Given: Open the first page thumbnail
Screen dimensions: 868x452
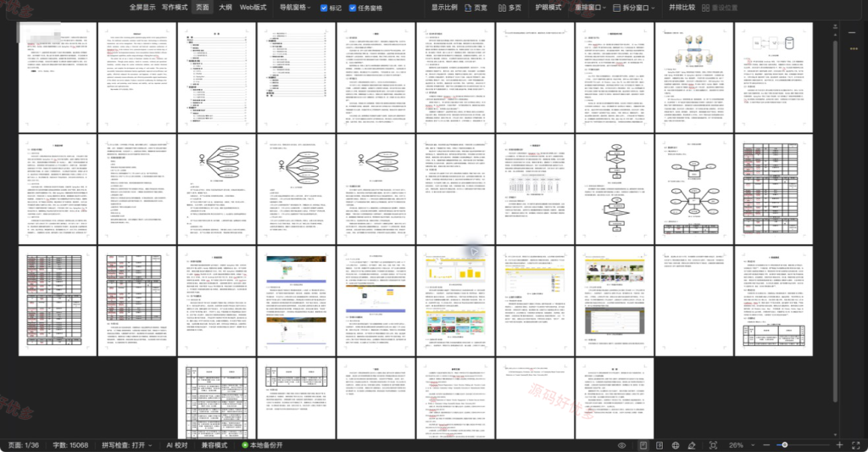Looking at the screenshot, I should 57,77.
